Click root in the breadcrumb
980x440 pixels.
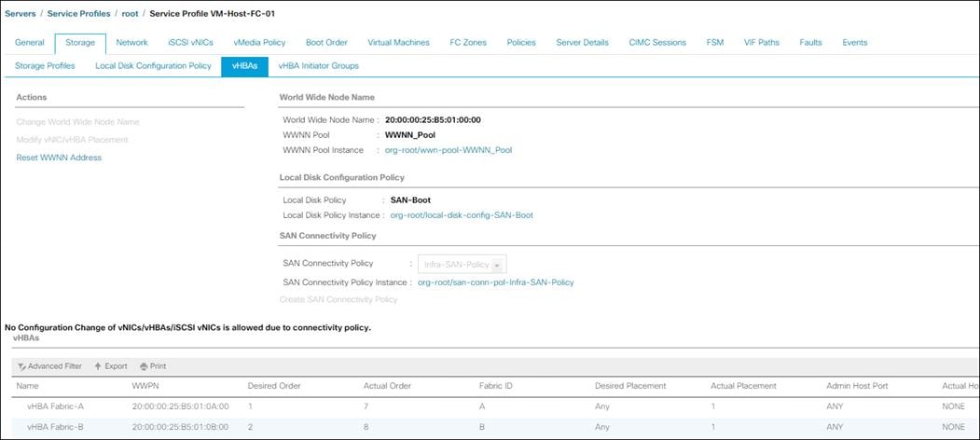point(131,13)
